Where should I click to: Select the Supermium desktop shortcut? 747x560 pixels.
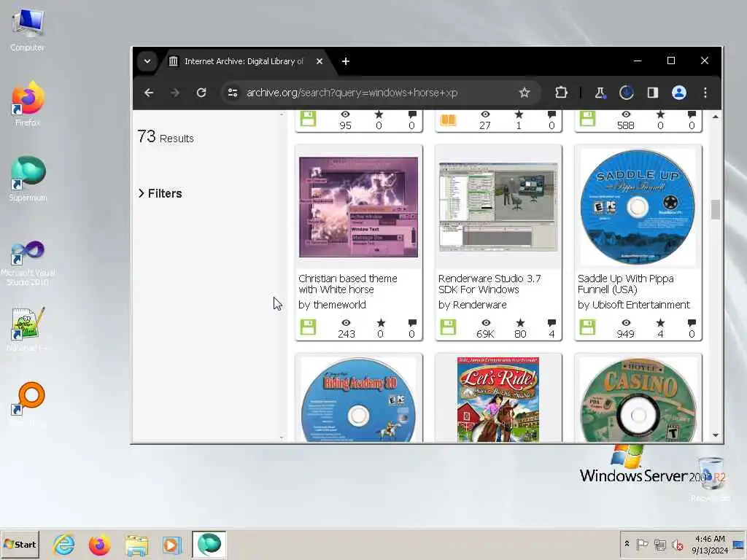(28, 179)
